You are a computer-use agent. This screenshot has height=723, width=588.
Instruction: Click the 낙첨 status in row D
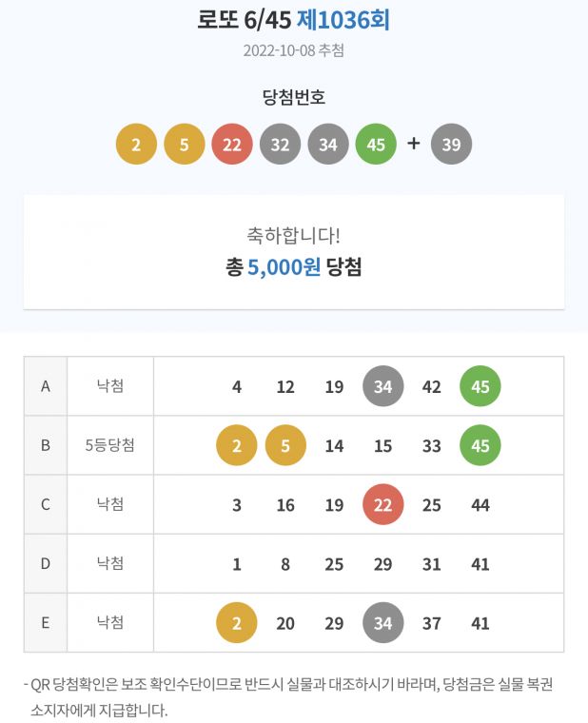tap(110, 563)
